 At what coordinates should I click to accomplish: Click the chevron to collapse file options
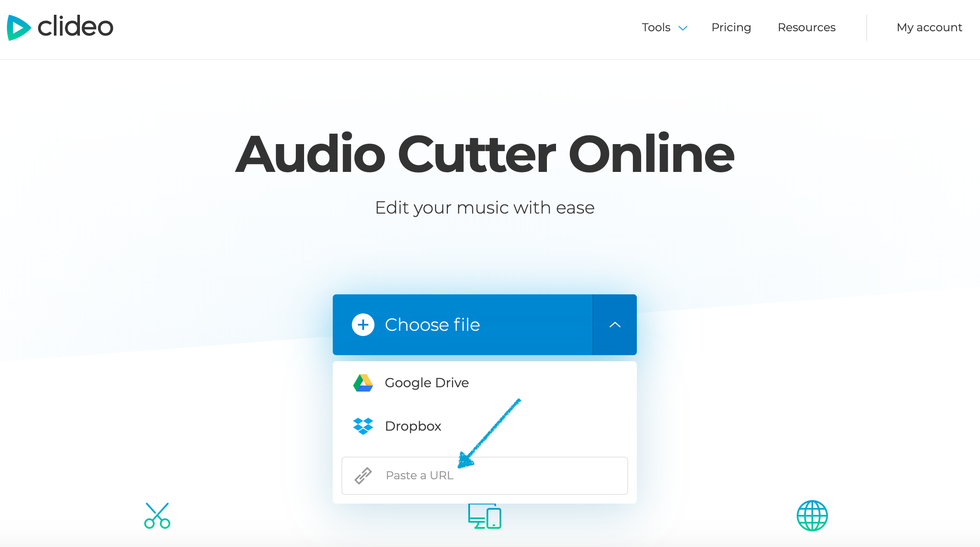614,324
